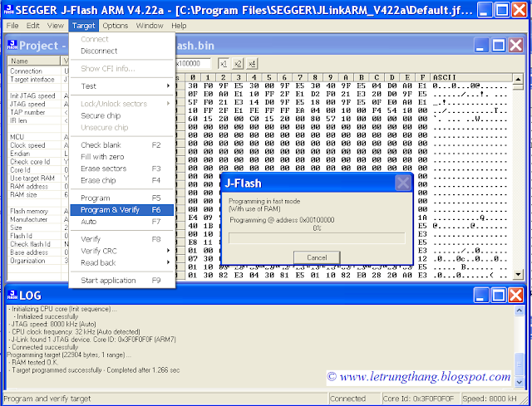Viewport: 532px width, 406px height.
Task: Minimize the main J-Flash window
Action: [x=484, y=10]
